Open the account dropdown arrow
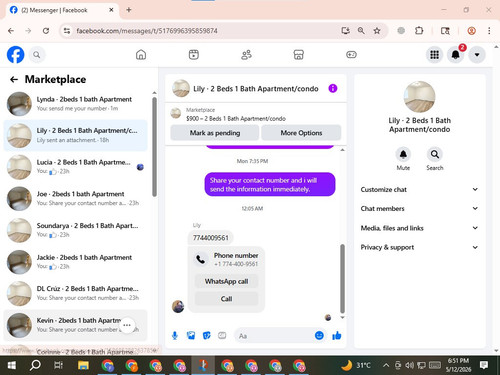 click(477, 55)
